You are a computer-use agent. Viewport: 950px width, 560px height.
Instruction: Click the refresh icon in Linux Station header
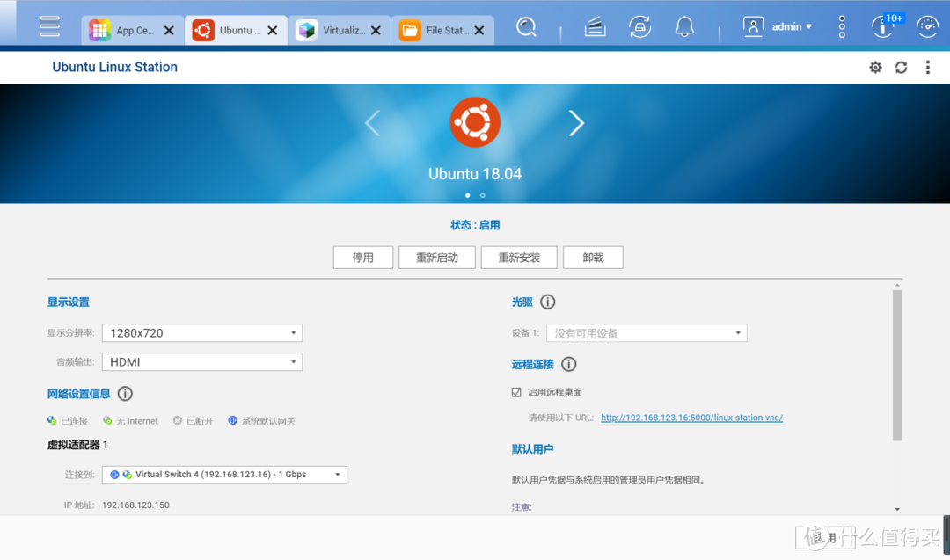click(x=902, y=67)
